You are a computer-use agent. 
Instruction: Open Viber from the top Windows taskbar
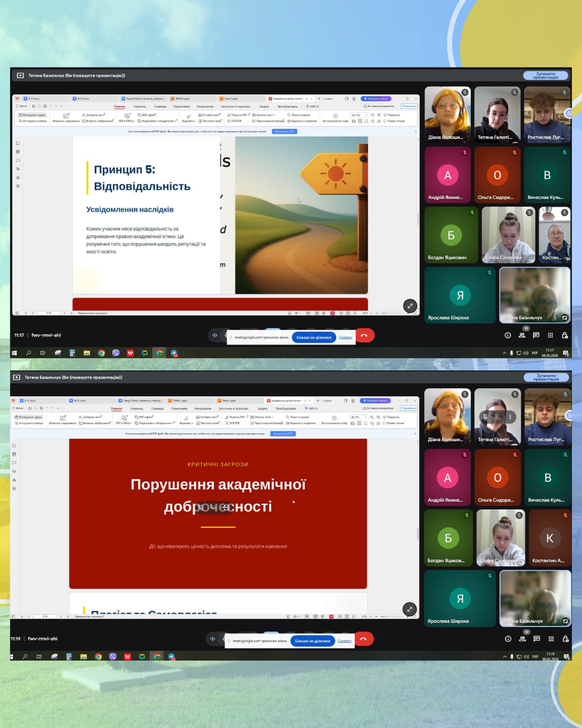pos(116,353)
